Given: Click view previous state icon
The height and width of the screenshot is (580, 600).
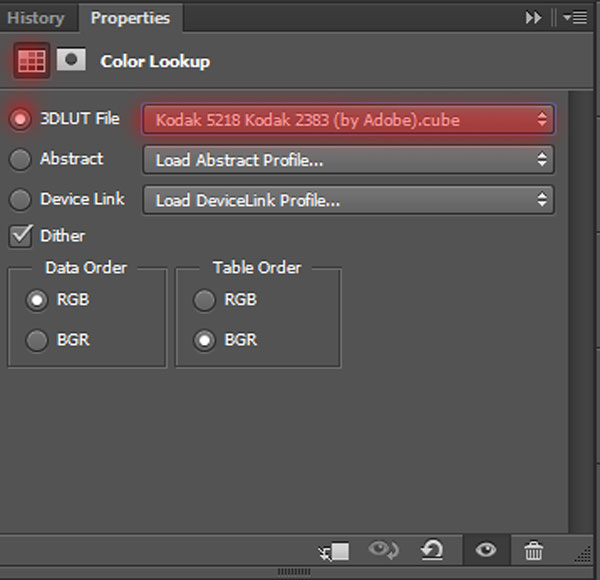Looking at the screenshot, I should pyautogui.click(x=385, y=551).
